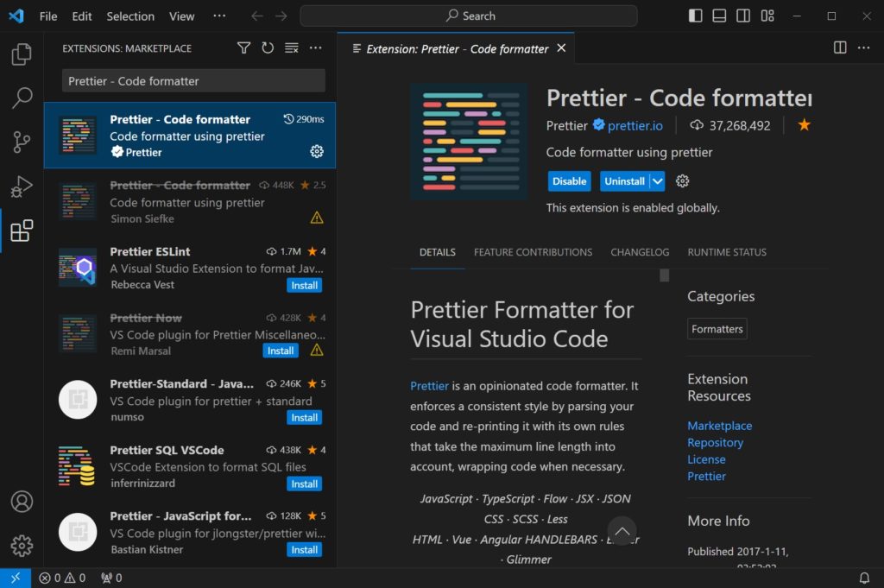The height and width of the screenshot is (588, 884).
Task: Switch to the Changelog tab
Action: (640, 252)
